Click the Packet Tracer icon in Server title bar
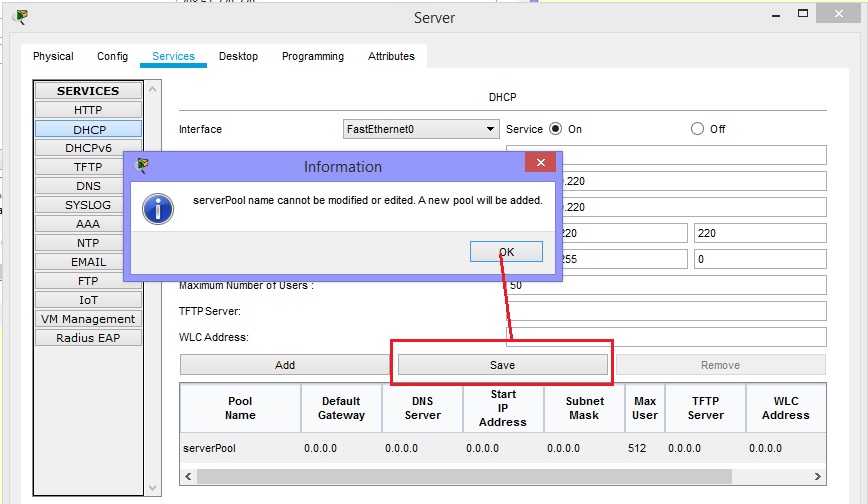The image size is (868, 504). point(21,17)
